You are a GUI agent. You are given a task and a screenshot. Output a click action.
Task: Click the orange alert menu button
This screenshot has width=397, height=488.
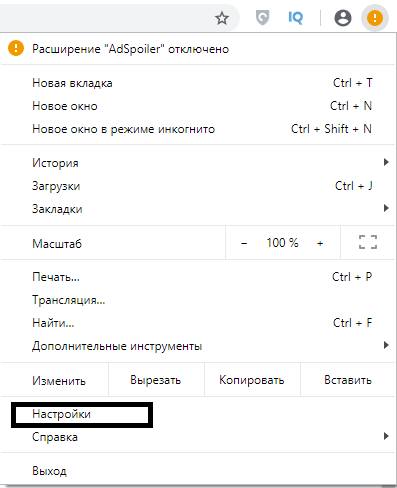pyautogui.click(x=375, y=17)
